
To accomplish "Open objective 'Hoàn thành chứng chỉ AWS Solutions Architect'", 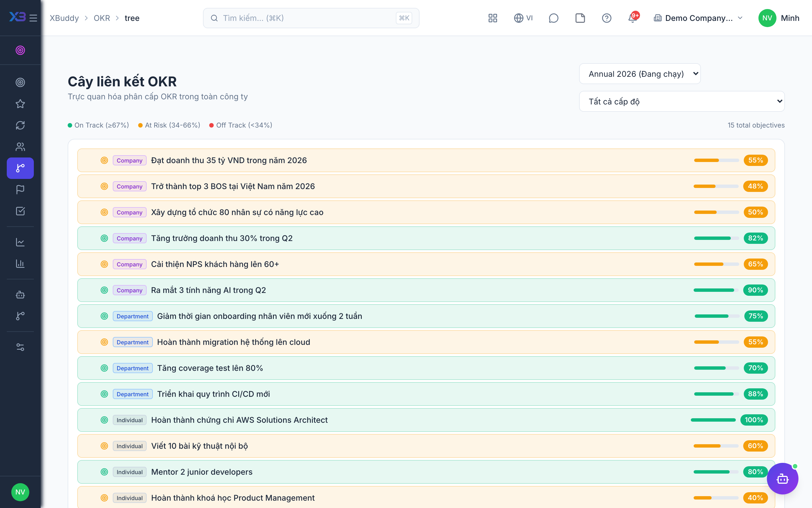I will pos(426,420).
